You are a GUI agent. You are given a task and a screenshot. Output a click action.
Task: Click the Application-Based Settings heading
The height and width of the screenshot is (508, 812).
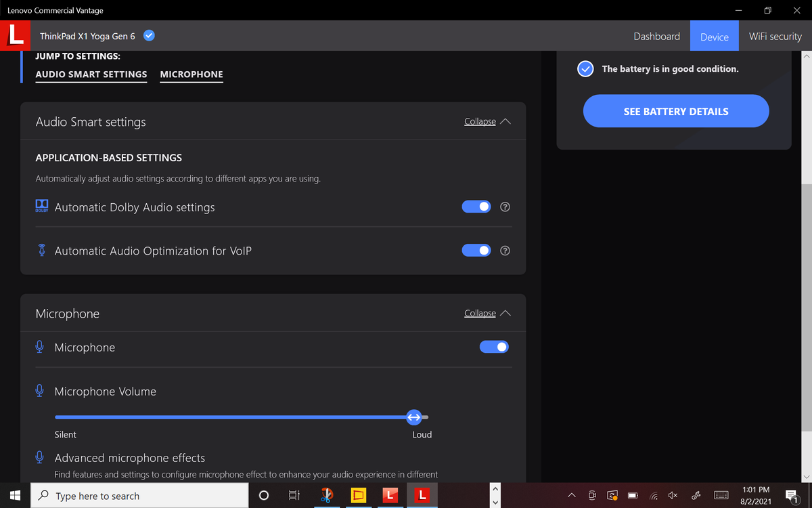click(109, 158)
